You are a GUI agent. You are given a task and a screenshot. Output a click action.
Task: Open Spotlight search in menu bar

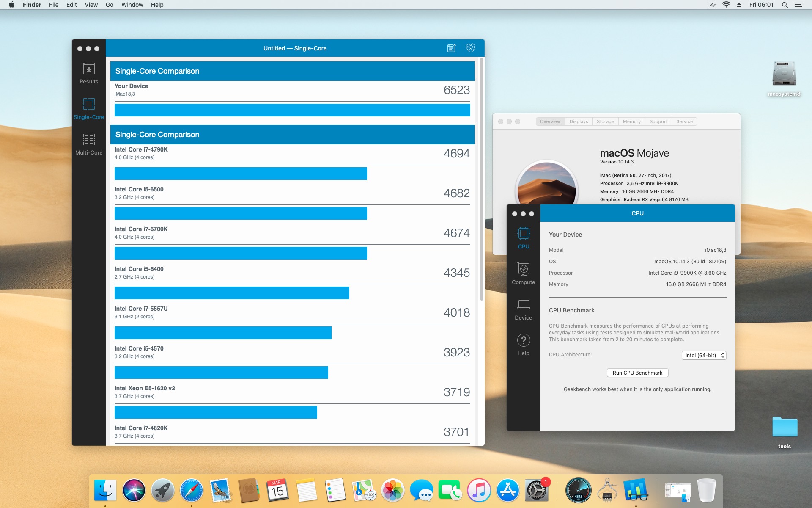(785, 5)
